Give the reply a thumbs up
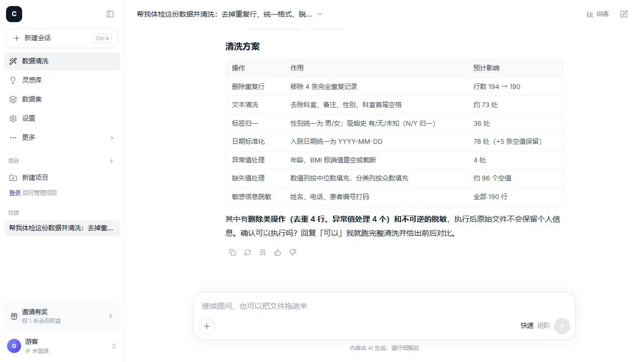 coord(278,252)
